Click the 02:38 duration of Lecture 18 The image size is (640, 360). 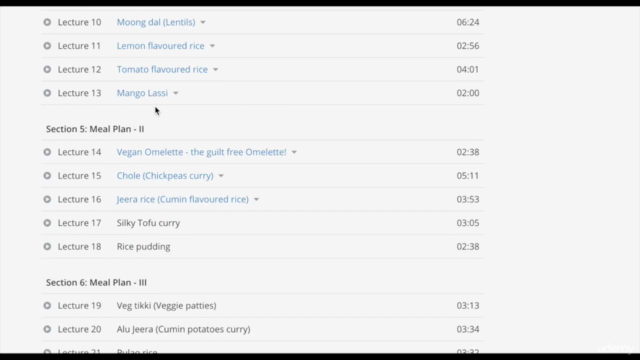468,247
